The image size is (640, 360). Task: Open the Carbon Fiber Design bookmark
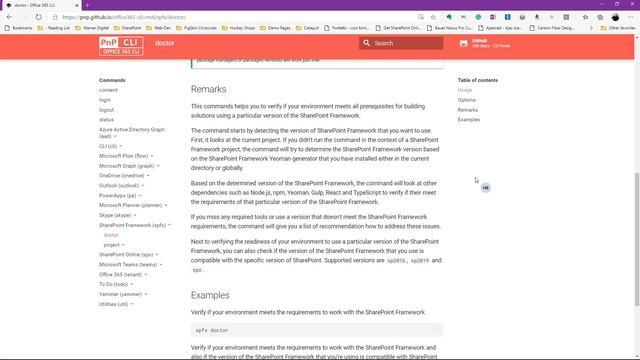pos(552,28)
